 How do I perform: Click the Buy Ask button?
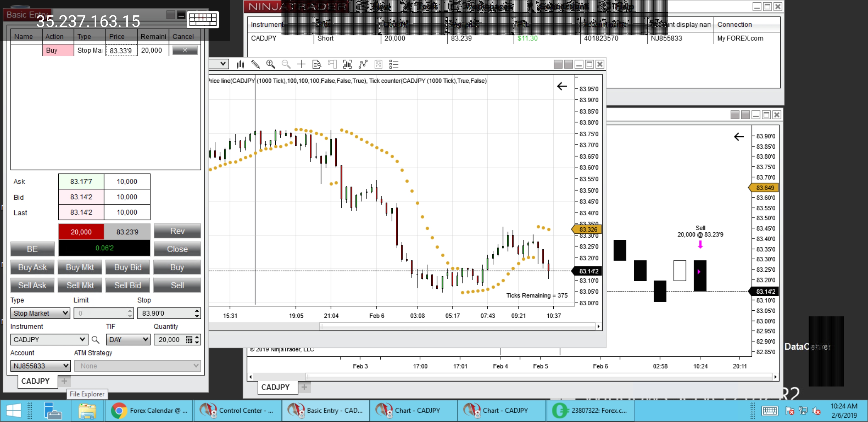(32, 267)
